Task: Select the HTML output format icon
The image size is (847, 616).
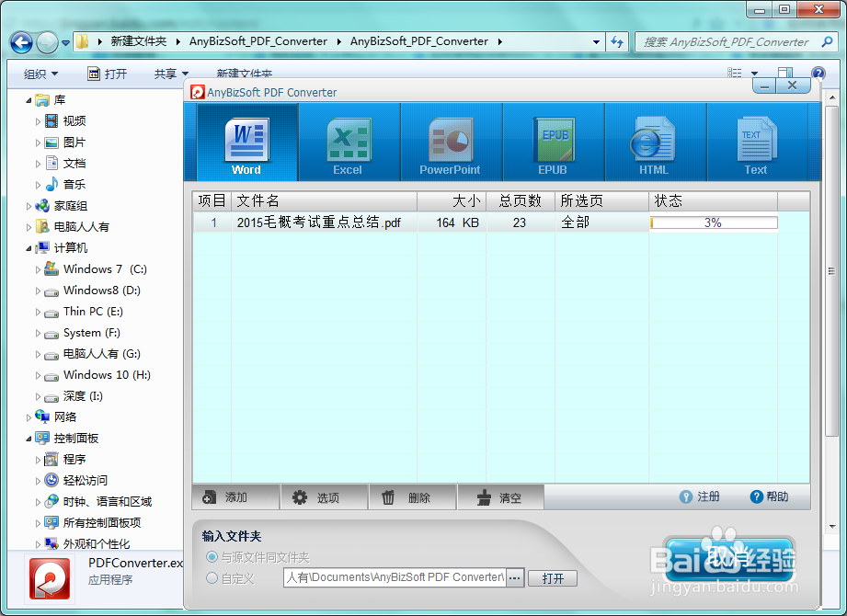Action: click(x=653, y=139)
